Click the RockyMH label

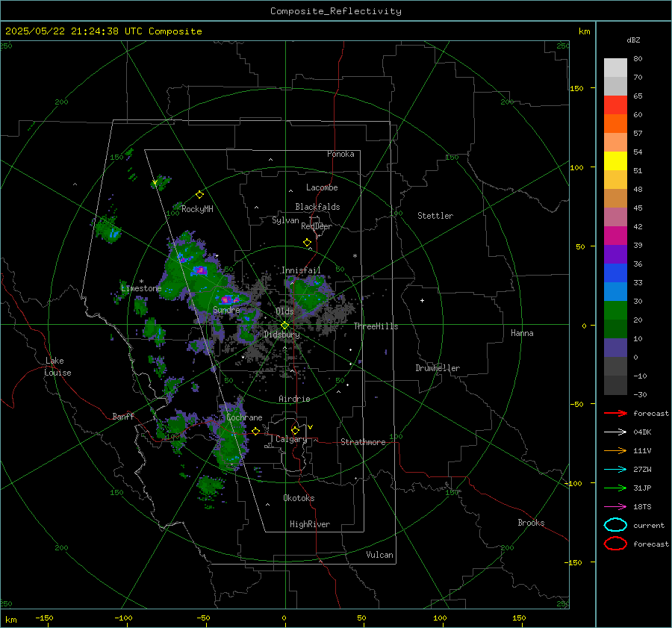197,209
